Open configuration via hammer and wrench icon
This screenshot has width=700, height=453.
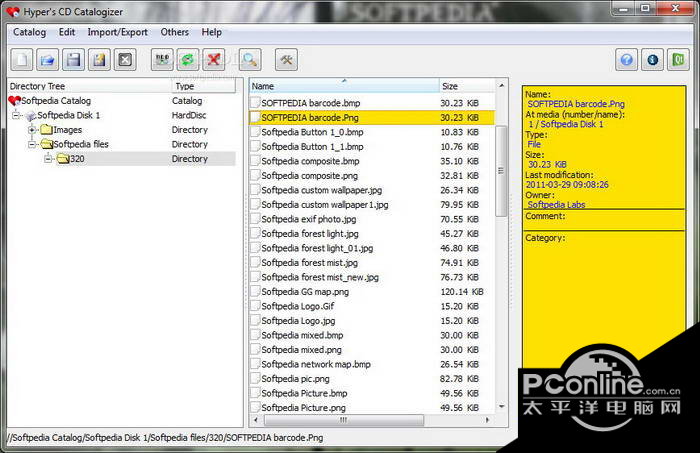pyautogui.click(x=286, y=59)
